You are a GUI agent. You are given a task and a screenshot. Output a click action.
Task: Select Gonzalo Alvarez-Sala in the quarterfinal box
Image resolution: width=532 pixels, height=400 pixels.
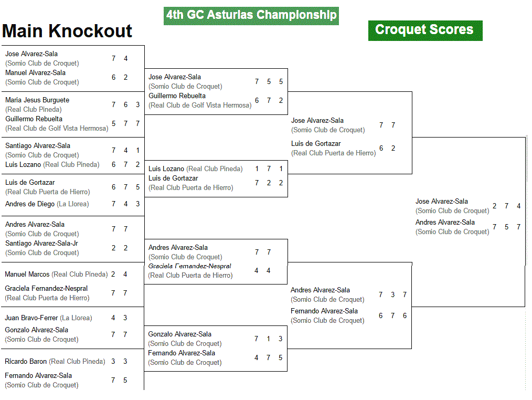tap(180, 334)
